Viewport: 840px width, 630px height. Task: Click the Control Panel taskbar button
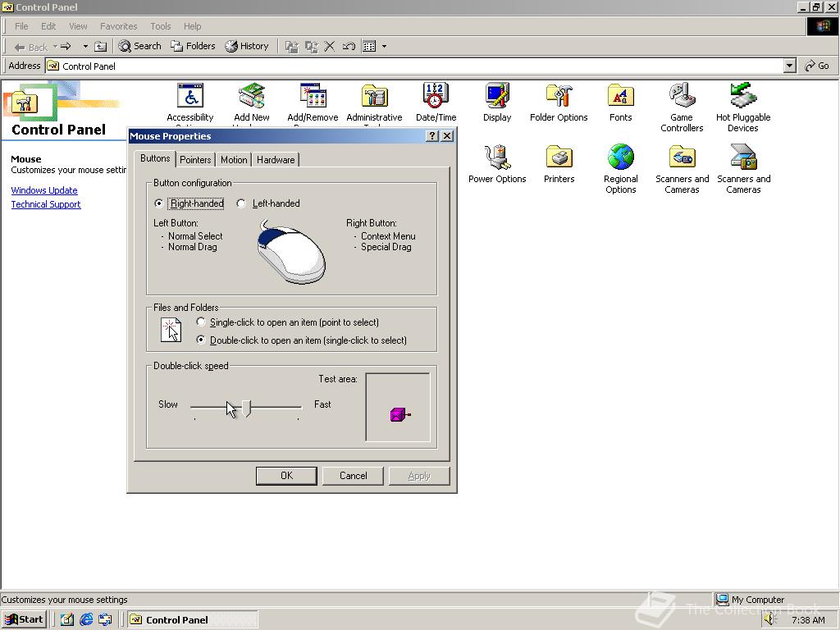click(193, 620)
